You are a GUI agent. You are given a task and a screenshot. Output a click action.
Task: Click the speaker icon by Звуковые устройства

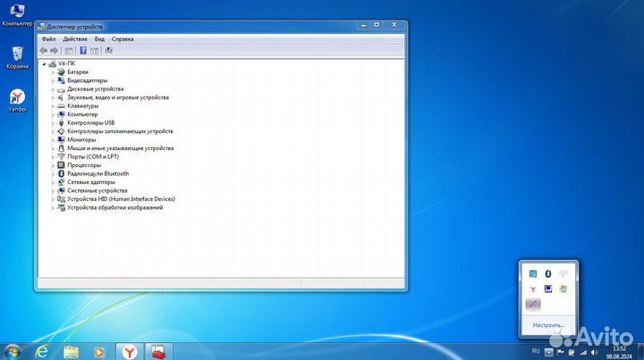[x=61, y=97]
